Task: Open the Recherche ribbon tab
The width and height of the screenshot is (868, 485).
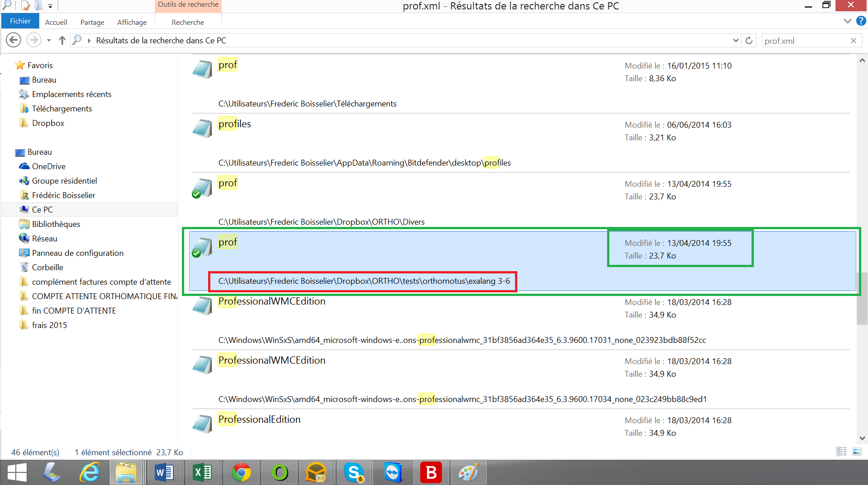Action: coord(188,22)
